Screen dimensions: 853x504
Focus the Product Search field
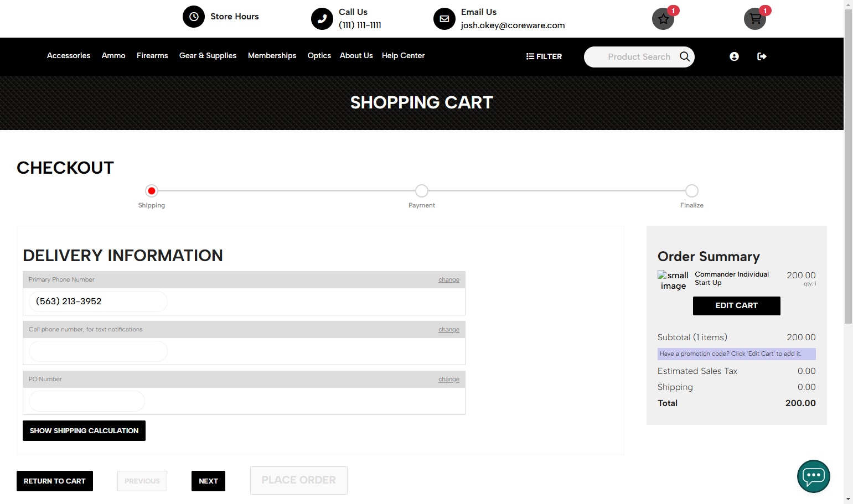pos(639,57)
